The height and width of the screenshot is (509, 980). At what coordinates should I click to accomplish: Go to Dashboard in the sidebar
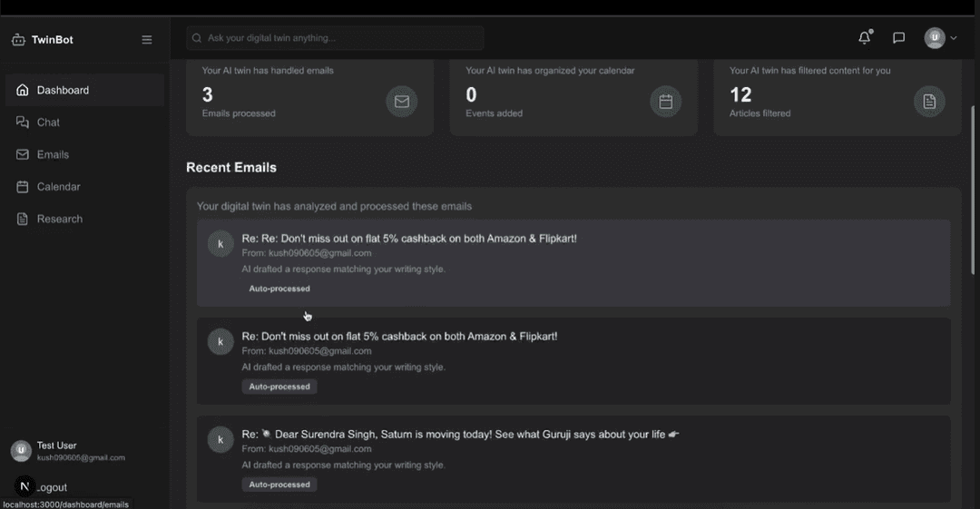(63, 91)
